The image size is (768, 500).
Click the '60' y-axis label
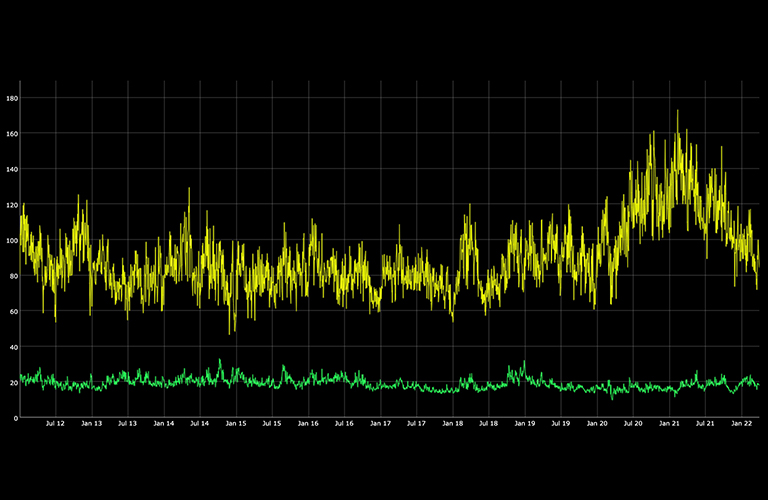(13, 312)
